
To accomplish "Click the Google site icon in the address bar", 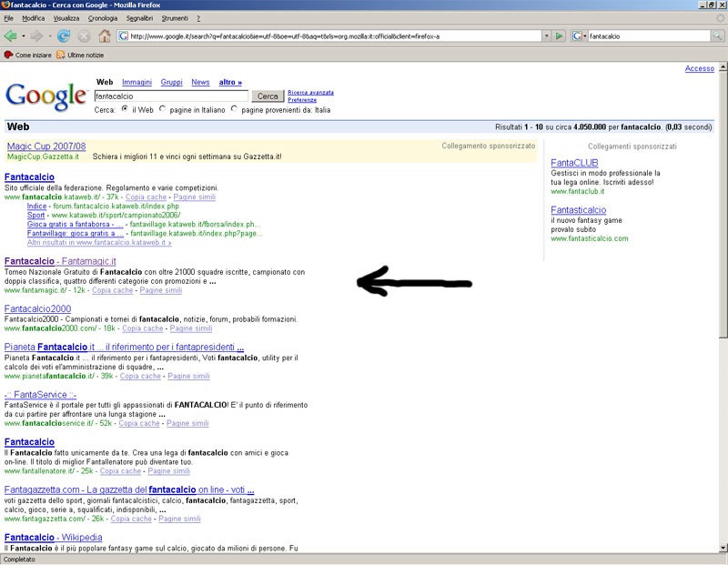I will click(123, 35).
